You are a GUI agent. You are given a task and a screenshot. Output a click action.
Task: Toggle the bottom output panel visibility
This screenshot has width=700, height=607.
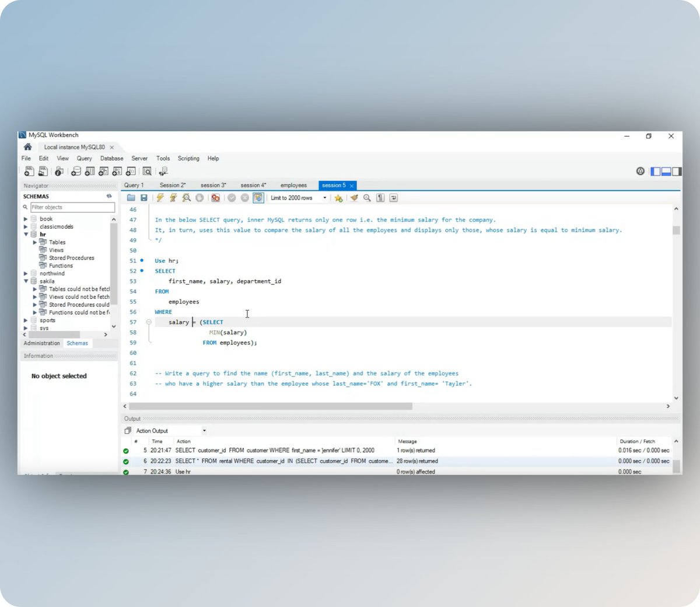[x=666, y=171]
